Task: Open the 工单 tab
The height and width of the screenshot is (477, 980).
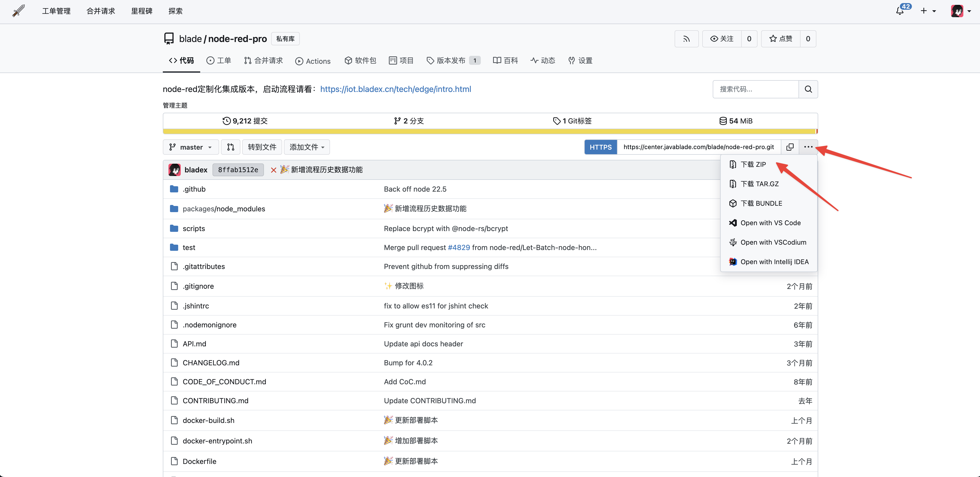Action: (219, 60)
